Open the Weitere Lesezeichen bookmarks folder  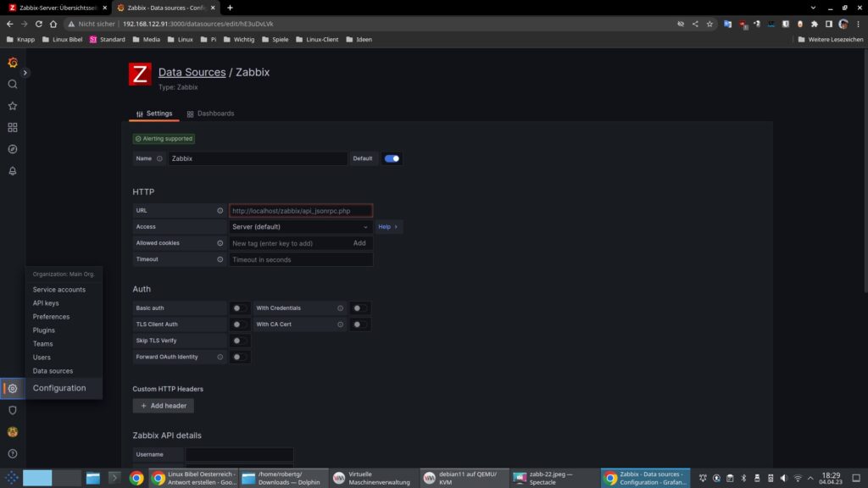coord(831,39)
